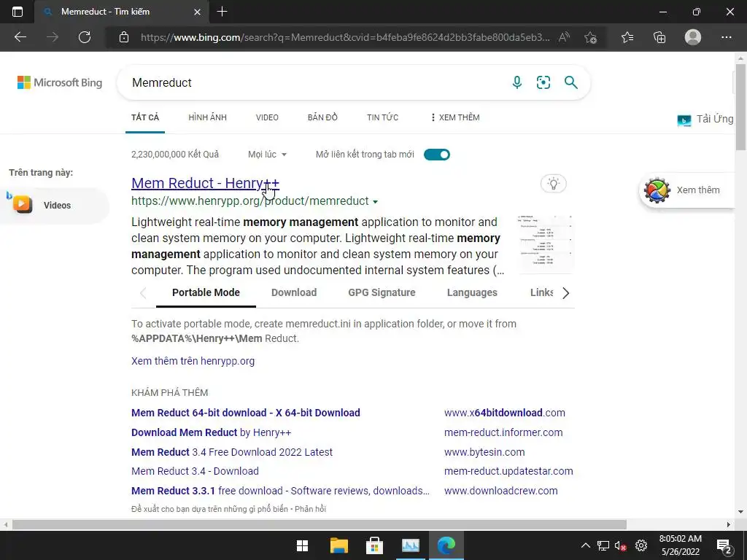Image resolution: width=747 pixels, height=560 pixels.
Task: Open Edge settings and more menu
Action: click(726, 37)
